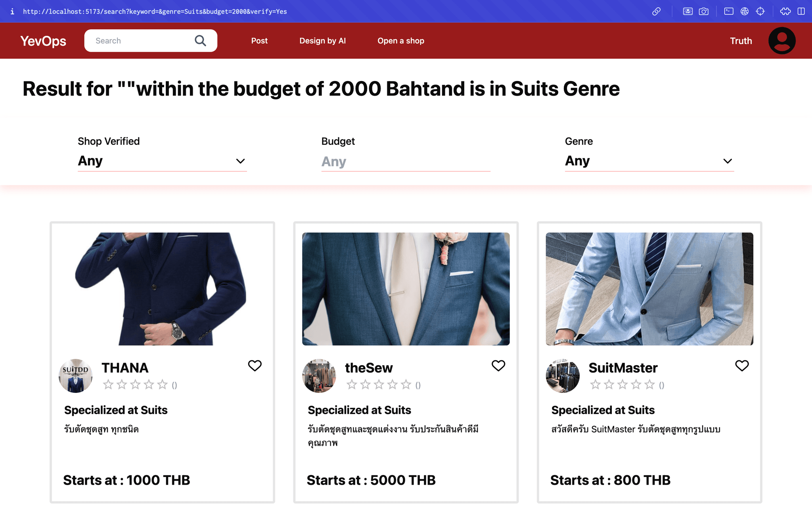Click the Budget input field
The width and height of the screenshot is (812, 508).
406,162
